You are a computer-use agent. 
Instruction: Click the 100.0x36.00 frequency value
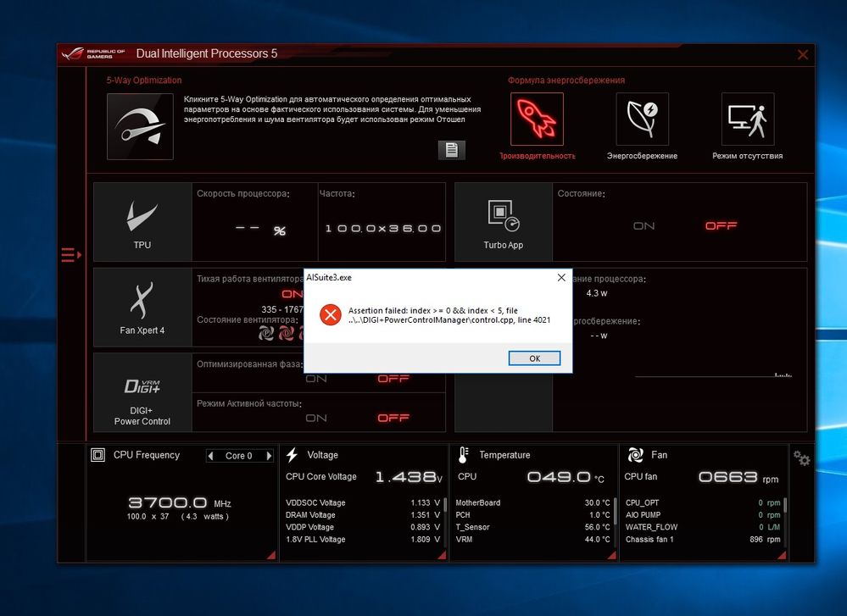coord(383,229)
